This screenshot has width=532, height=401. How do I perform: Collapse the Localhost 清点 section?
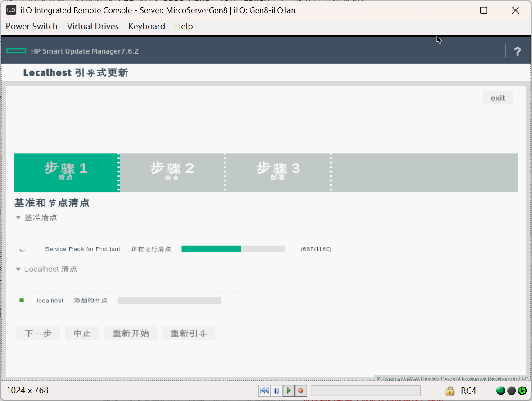pyautogui.click(x=18, y=270)
